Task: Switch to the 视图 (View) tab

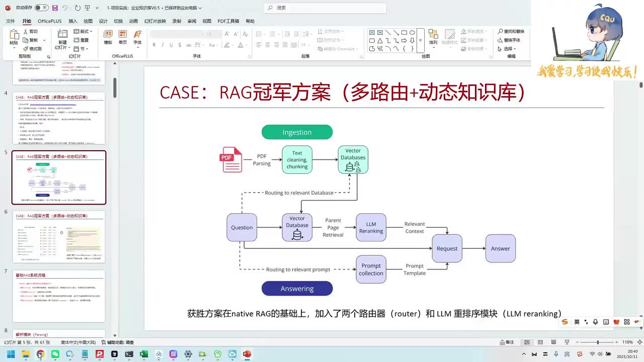Action: [x=207, y=21]
